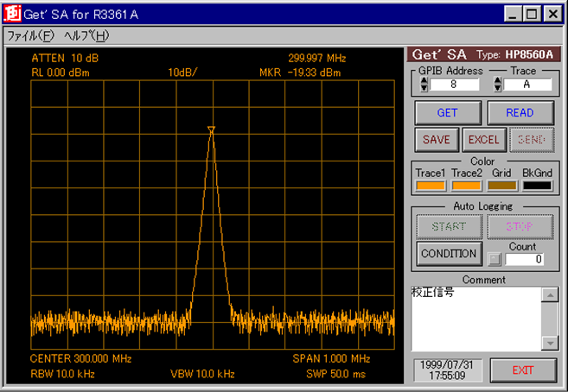Click the RL 0.00 dBm readout
The image size is (568, 392).
pyautogui.click(x=61, y=73)
